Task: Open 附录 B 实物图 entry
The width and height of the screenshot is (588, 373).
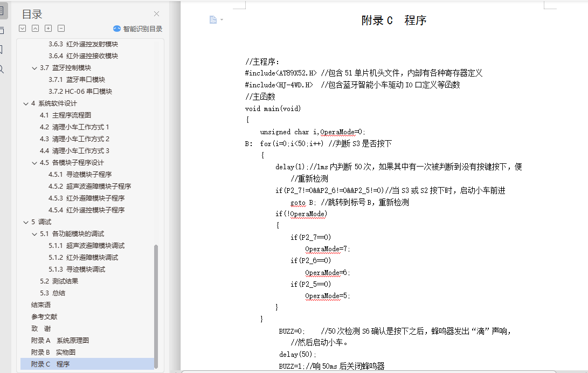Action: click(x=53, y=353)
